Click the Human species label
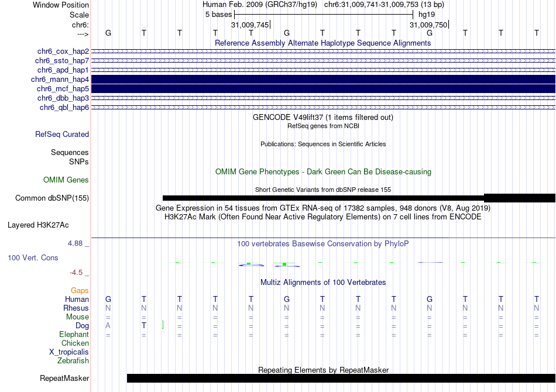 click(77, 299)
